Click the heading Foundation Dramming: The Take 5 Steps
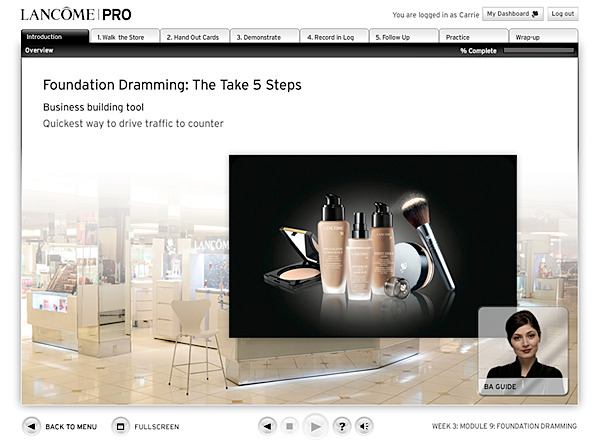The width and height of the screenshot is (600, 445). point(172,85)
